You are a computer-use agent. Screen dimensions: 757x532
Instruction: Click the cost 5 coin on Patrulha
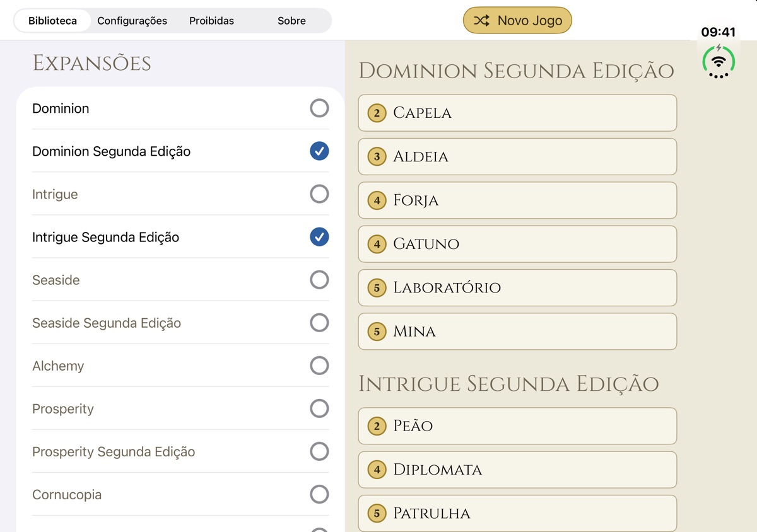[377, 513]
